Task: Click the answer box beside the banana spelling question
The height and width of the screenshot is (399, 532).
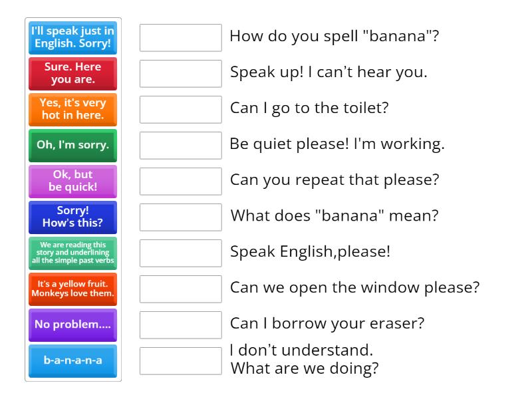Action: pyautogui.click(x=180, y=38)
